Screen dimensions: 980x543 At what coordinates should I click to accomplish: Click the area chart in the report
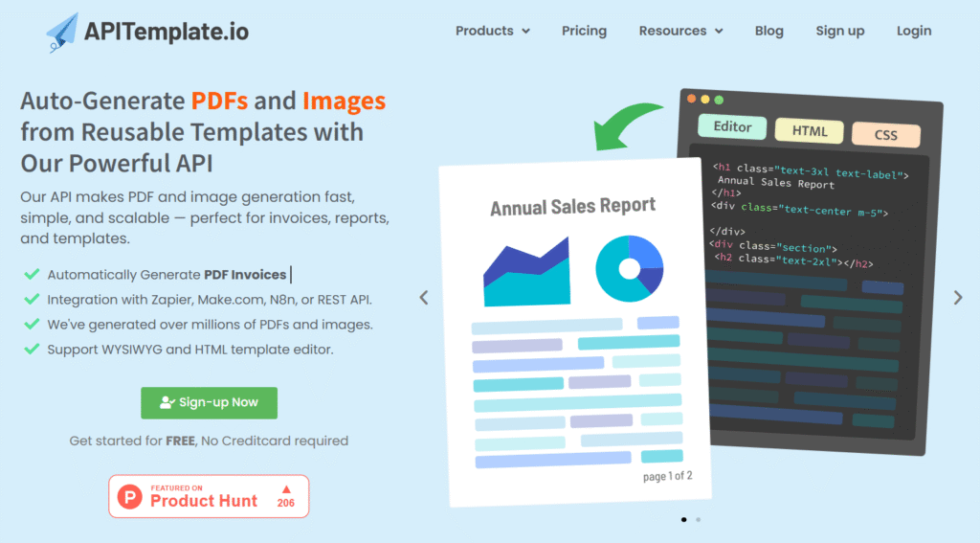point(526,272)
